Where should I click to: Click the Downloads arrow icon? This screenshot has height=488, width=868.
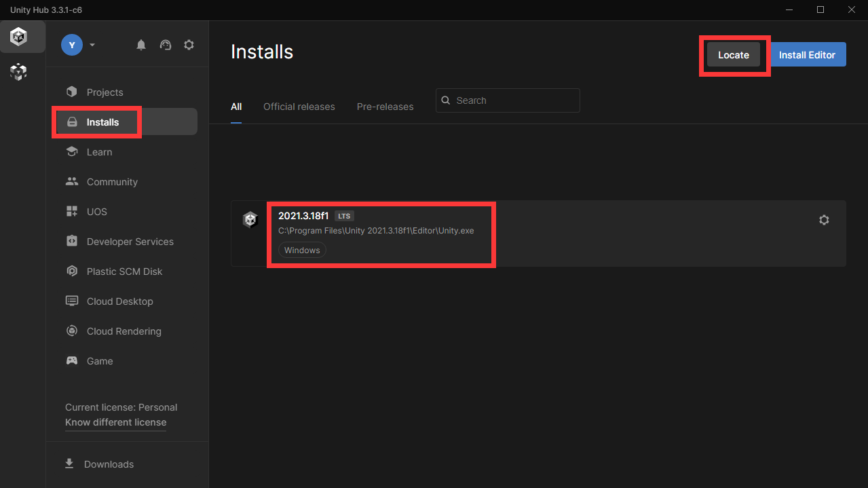coord(69,464)
